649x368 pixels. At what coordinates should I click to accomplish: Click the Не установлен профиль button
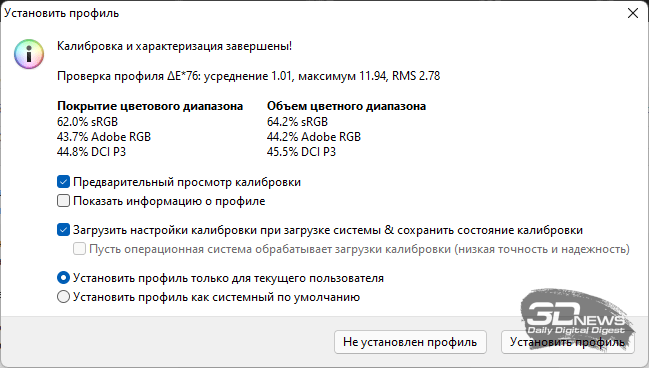click(410, 342)
